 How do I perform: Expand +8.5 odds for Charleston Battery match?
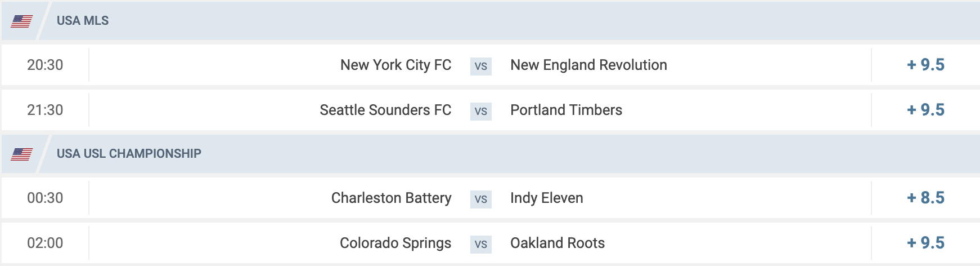click(x=925, y=198)
